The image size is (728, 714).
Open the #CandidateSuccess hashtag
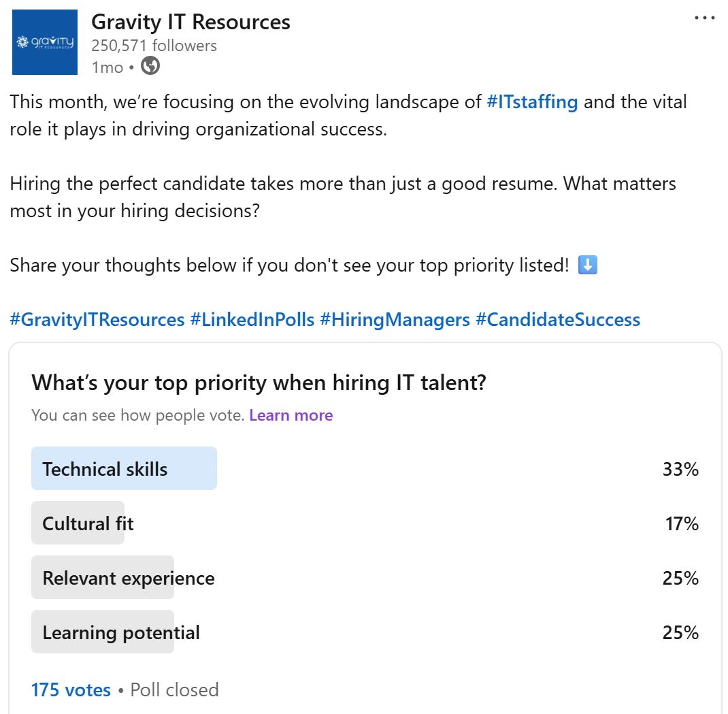click(558, 320)
